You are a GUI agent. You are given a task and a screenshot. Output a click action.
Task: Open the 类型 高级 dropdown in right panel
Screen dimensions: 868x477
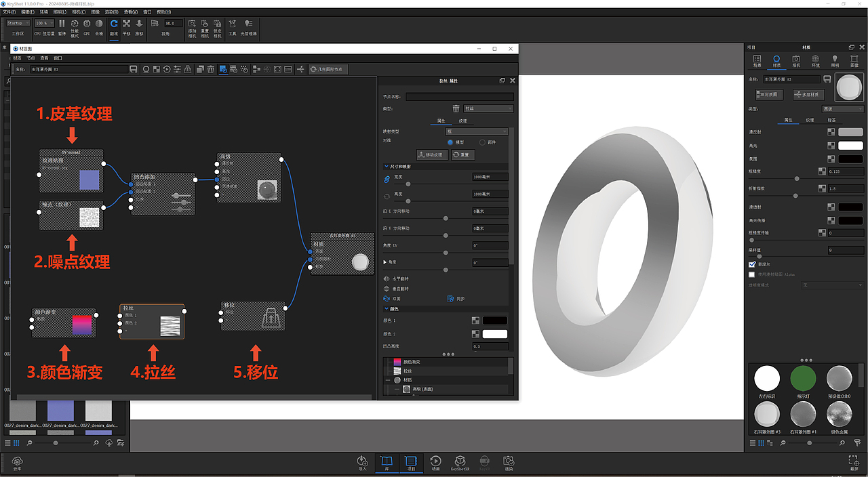point(842,108)
